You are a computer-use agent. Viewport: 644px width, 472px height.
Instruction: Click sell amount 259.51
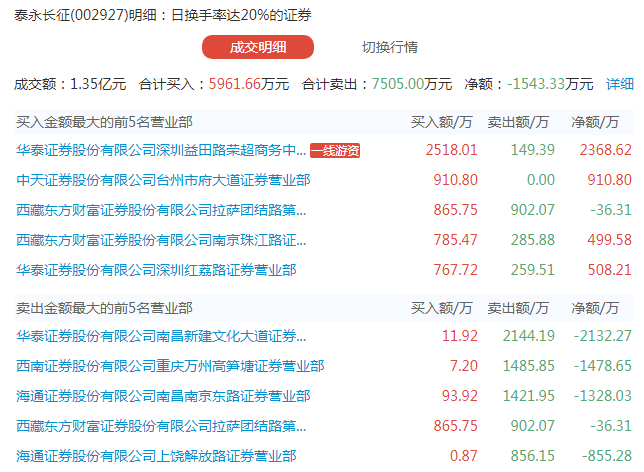tap(533, 270)
